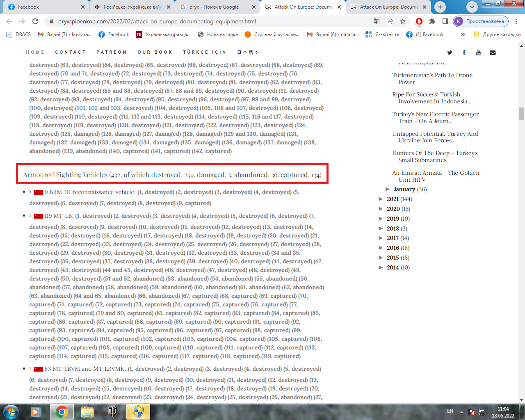Open network status tray icon

pyautogui.click(x=482, y=412)
